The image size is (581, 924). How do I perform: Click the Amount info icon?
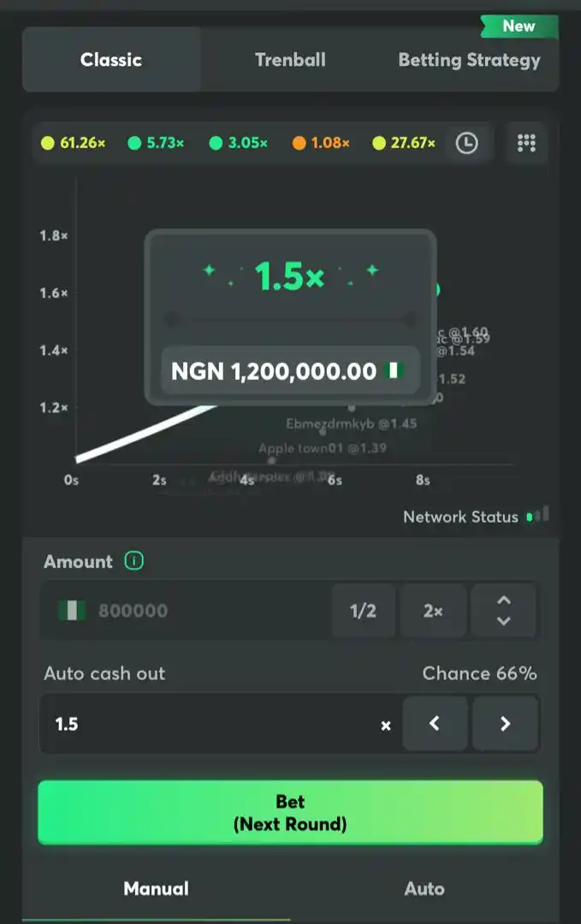(x=133, y=560)
